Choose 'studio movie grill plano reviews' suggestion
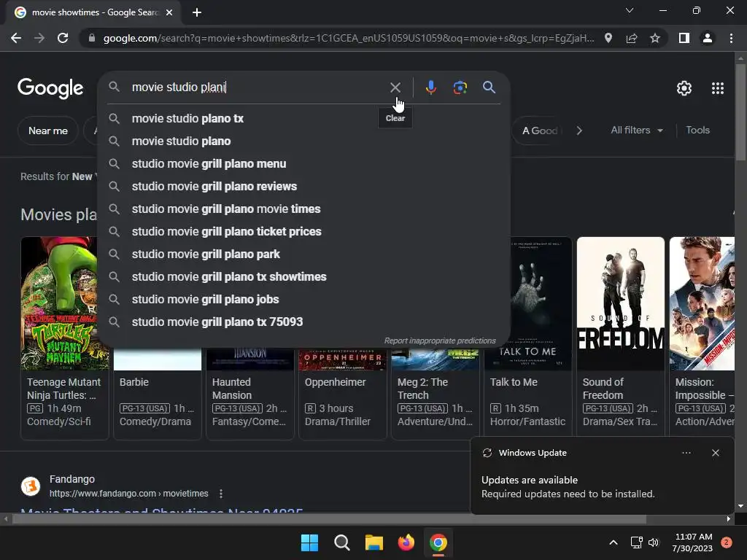This screenshot has width=747, height=560. tap(304, 187)
